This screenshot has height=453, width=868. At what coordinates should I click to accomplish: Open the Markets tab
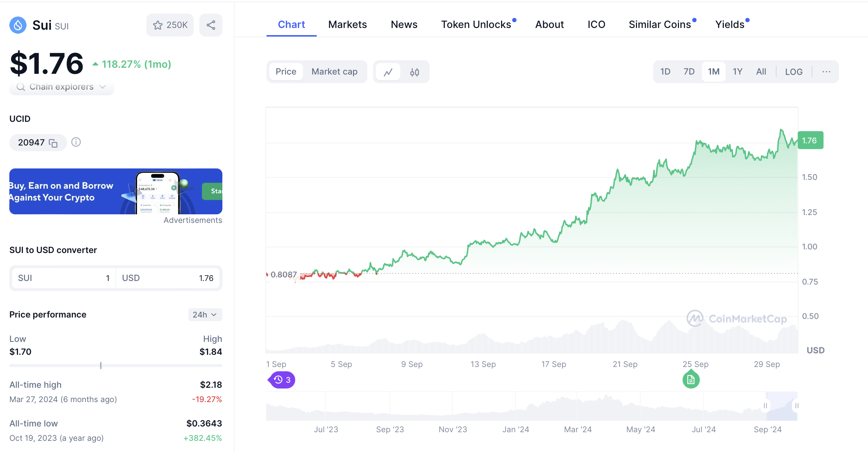click(x=347, y=24)
